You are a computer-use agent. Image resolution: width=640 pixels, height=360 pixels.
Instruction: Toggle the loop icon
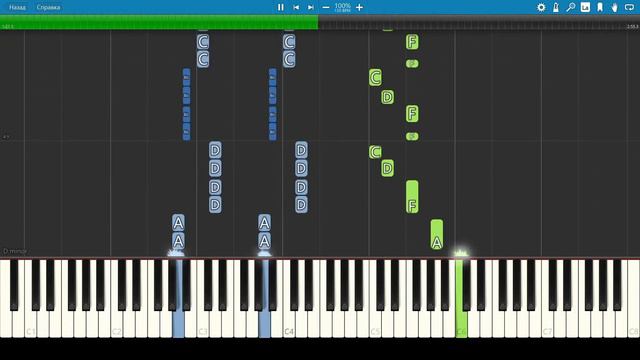tap(629, 7)
